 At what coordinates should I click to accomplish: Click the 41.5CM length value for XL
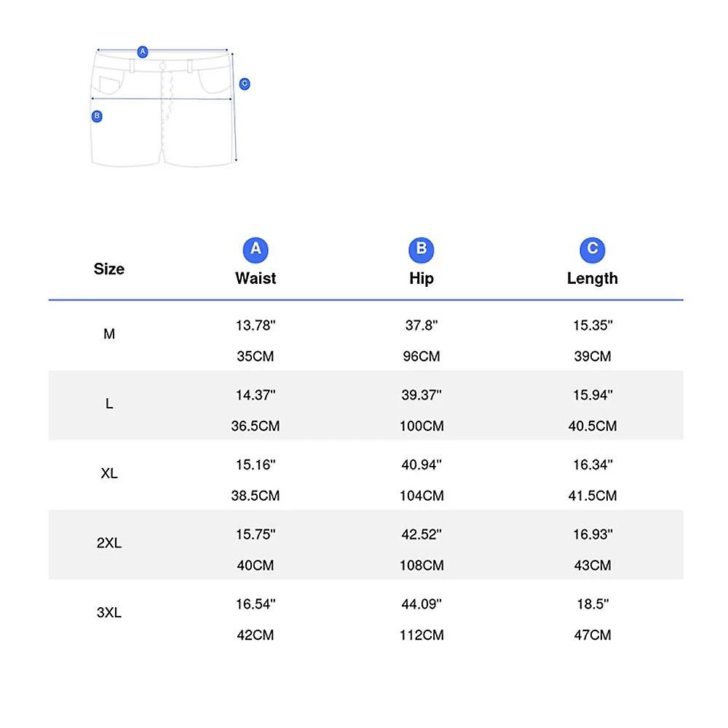point(592,496)
